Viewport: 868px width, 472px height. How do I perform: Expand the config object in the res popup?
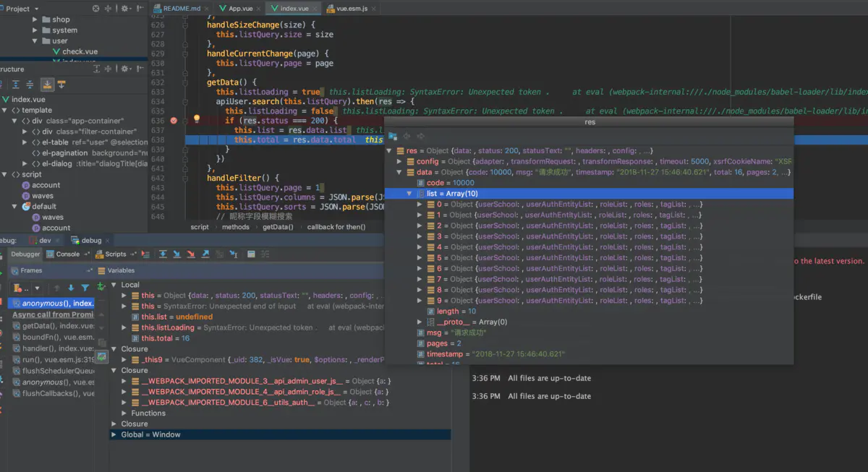click(399, 162)
